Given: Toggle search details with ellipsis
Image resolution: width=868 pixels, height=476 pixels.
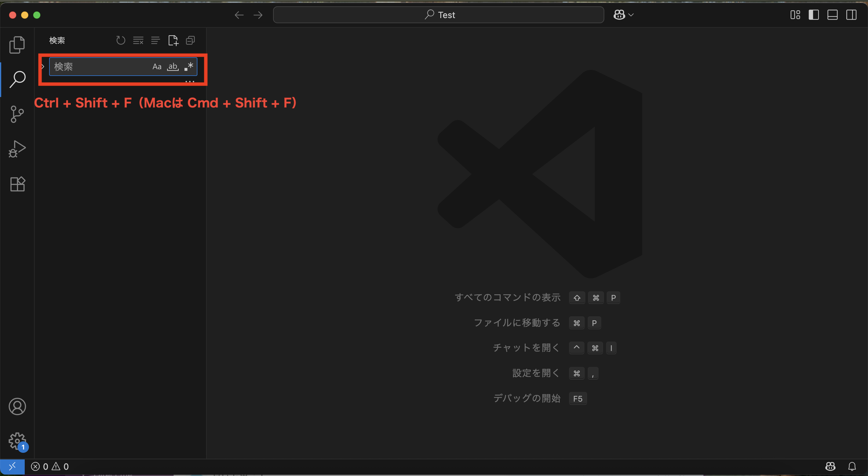Looking at the screenshot, I should pos(190,82).
